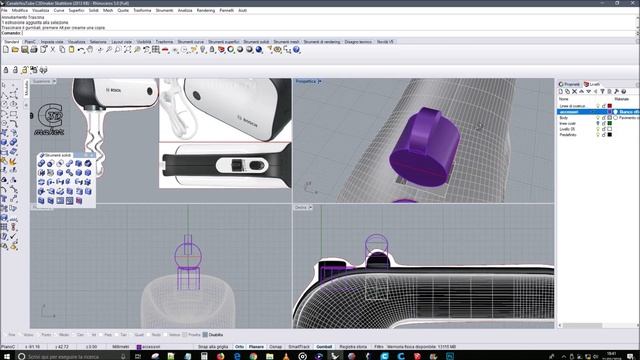Click the Print icon in the toolbar
Viewport: 640px width, 360px height.
click(34, 50)
